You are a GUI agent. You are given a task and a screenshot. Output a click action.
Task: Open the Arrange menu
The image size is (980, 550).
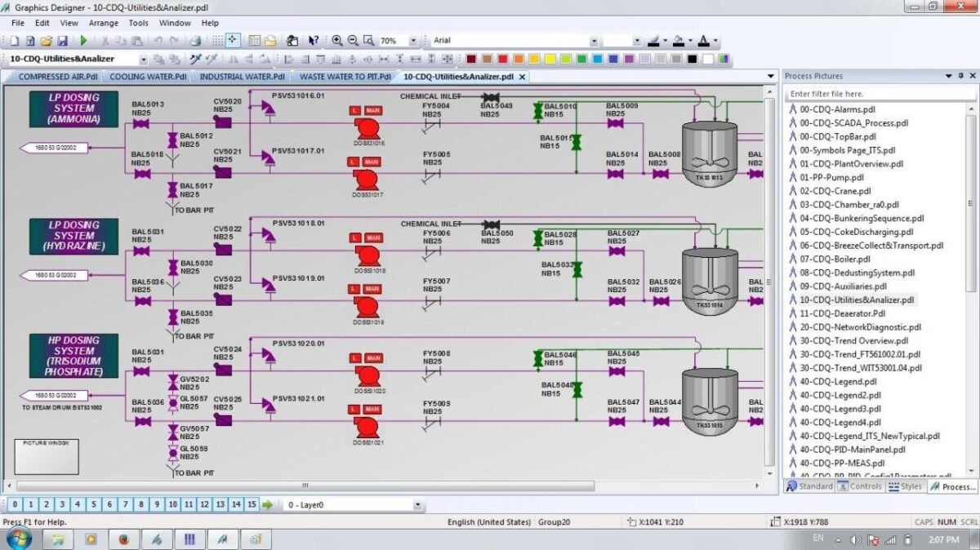tap(104, 23)
